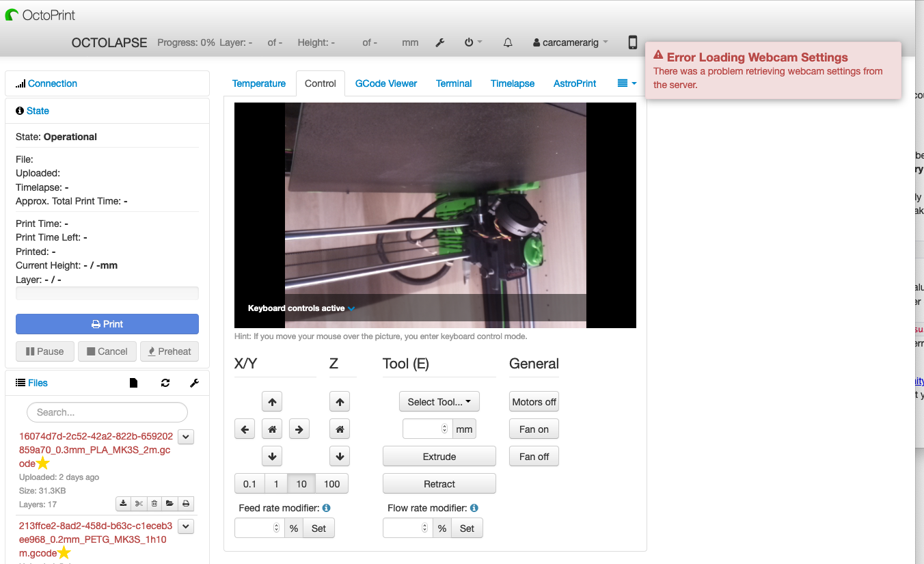
Task: Click the Fan on button
Action: click(534, 429)
